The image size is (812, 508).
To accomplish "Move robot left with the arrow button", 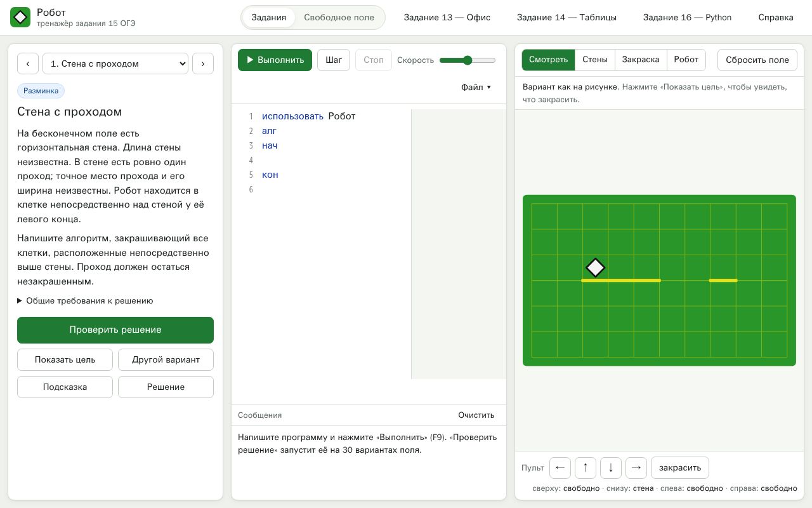I will pyautogui.click(x=560, y=467).
